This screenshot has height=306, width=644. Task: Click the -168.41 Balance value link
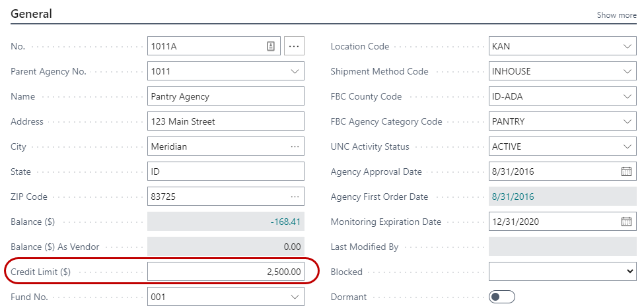click(285, 222)
